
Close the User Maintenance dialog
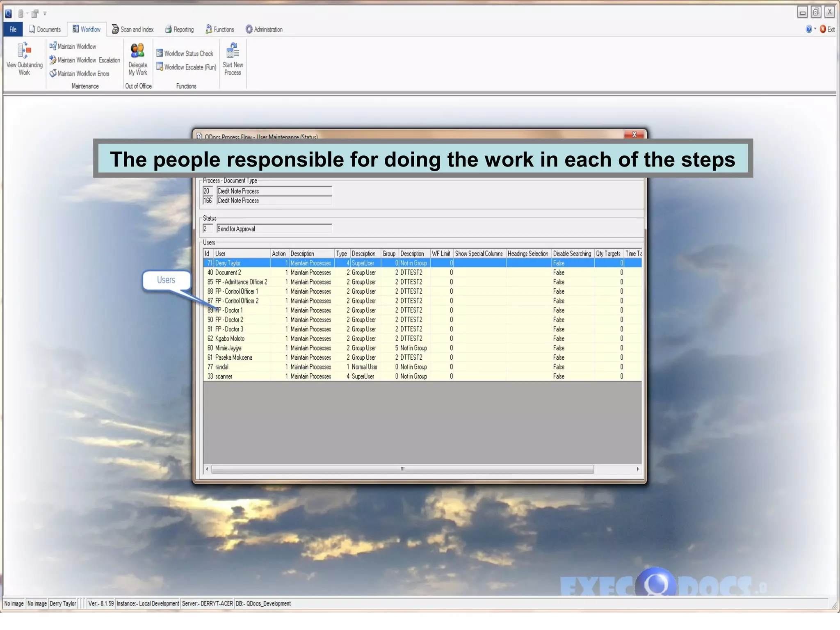[634, 135]
